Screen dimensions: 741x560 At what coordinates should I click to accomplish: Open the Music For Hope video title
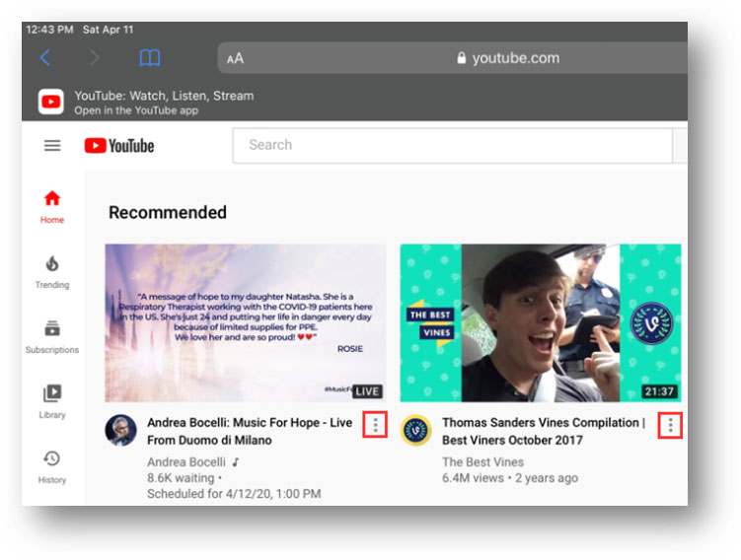(x=250, y=431)
